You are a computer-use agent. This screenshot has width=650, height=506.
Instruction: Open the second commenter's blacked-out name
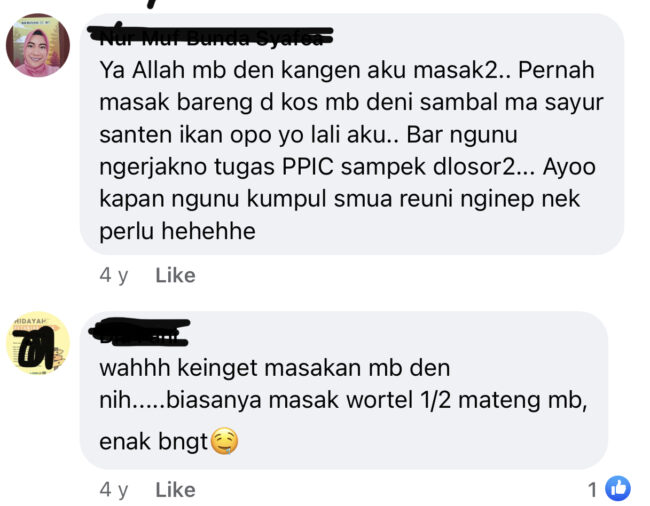point(139,332)
